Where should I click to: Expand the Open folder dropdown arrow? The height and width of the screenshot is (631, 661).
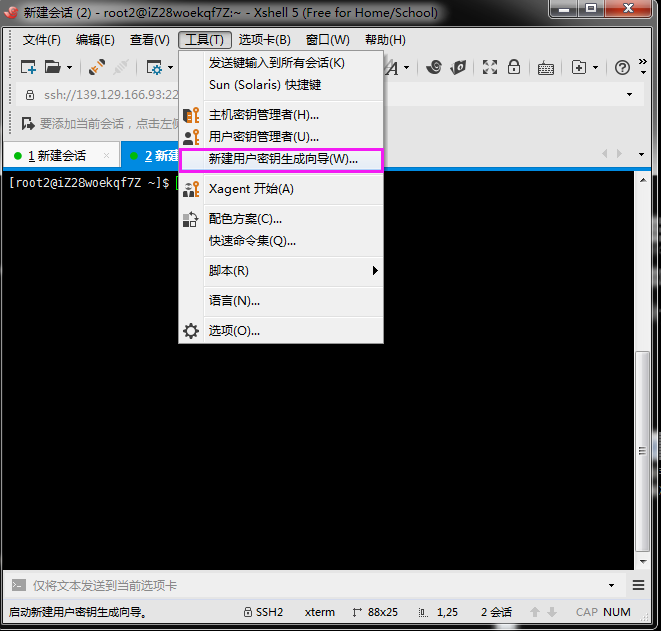point(70,67)
